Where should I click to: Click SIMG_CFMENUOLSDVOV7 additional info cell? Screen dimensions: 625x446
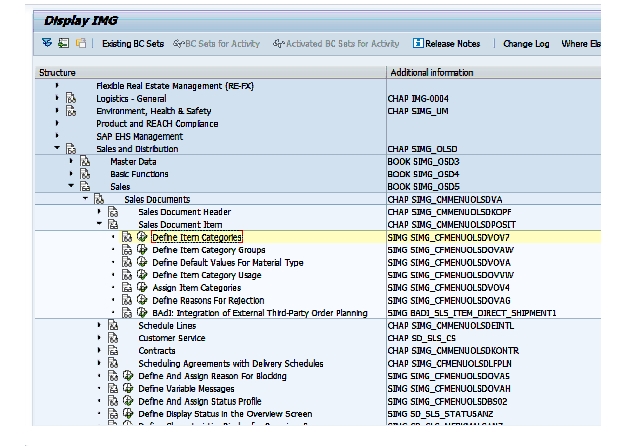click(x=448, y=238)
